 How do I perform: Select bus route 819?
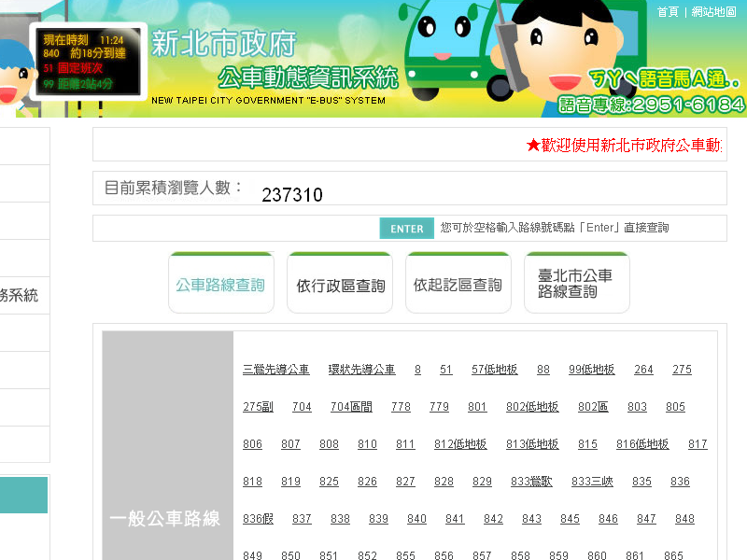(290, 482)
